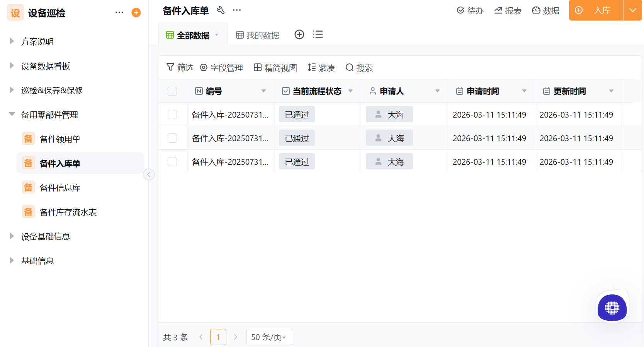Change the 50 条/页 page size

[269, 337]
